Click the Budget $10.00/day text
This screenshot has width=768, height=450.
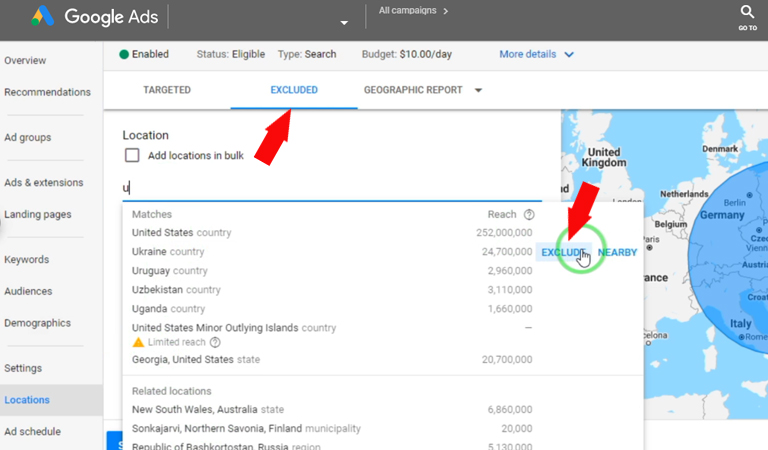point(407,54)
